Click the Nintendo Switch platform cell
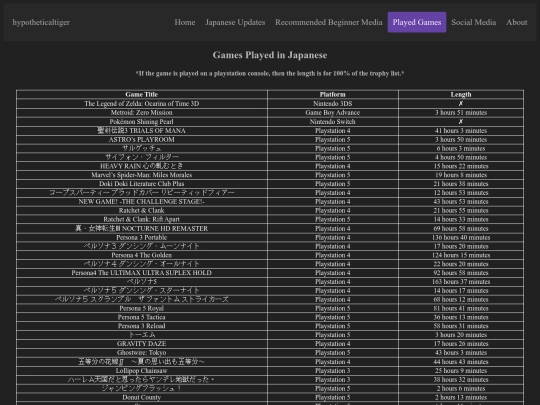This screenshot has height=405, width=540. tap(333, 122)
